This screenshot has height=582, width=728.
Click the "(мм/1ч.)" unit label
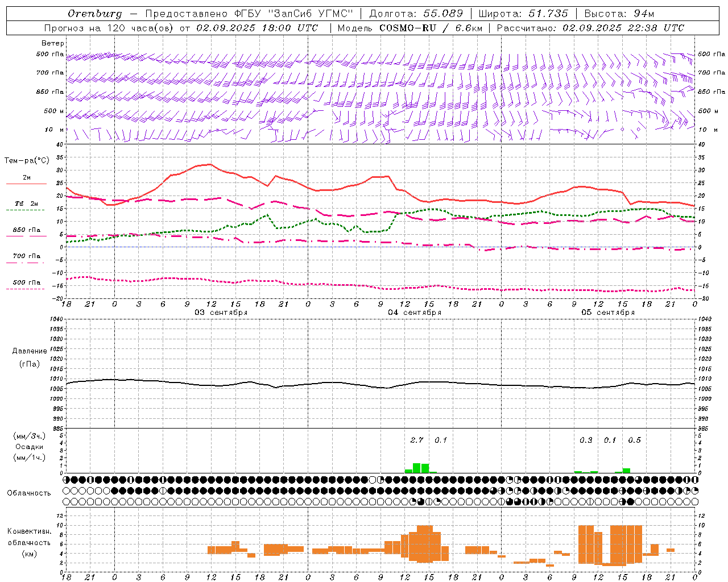[x=30, y=458]
